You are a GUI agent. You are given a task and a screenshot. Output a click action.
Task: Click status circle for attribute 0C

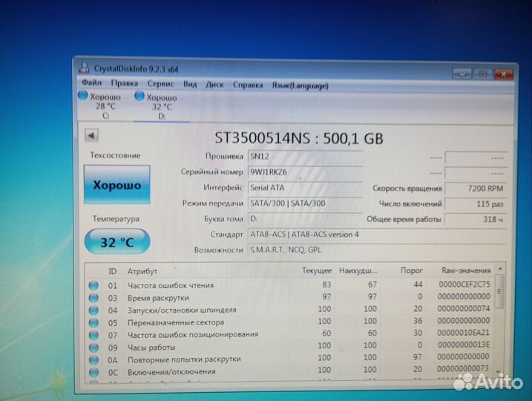94,371
